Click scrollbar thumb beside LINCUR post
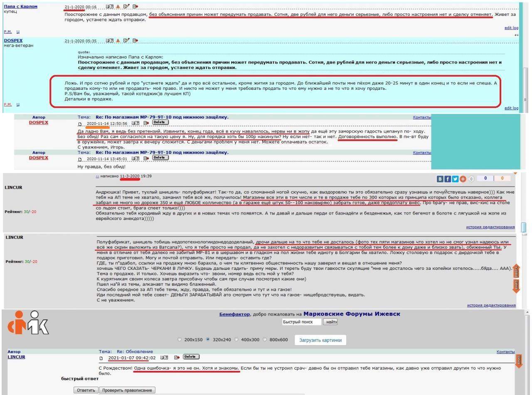This screenshot has width=532, height=395. pyautogui.click(x=524, y=227)
